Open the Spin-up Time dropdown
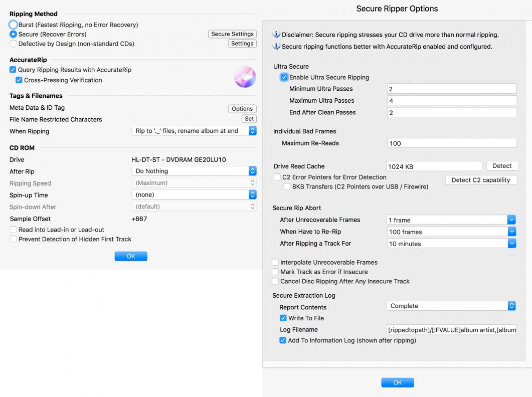 click(193, 194)
